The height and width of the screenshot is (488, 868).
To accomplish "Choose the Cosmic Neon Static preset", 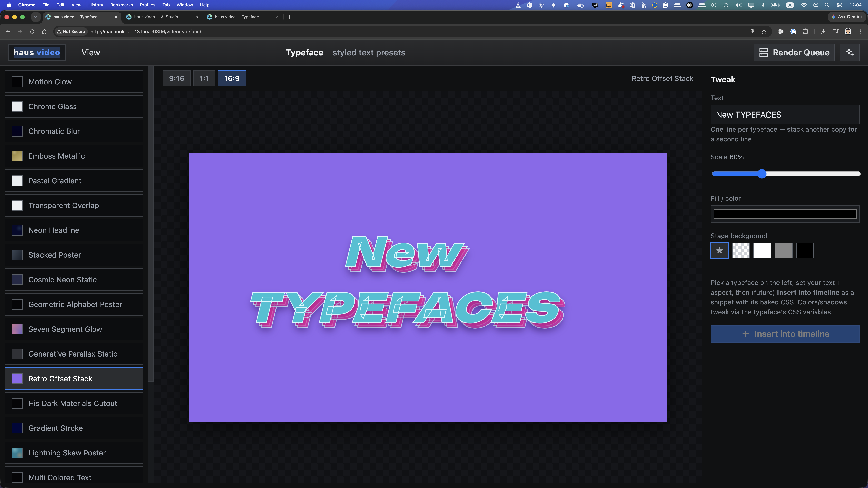I will tap(74, 280).
